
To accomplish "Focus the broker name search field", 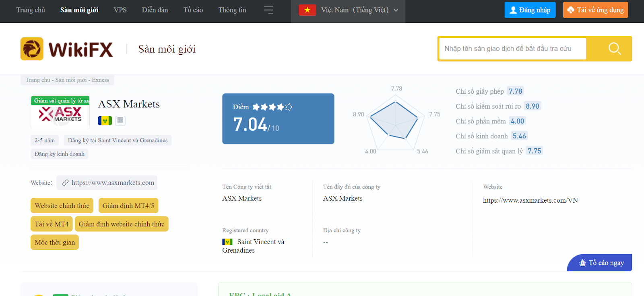I will (x=512, y=49).
